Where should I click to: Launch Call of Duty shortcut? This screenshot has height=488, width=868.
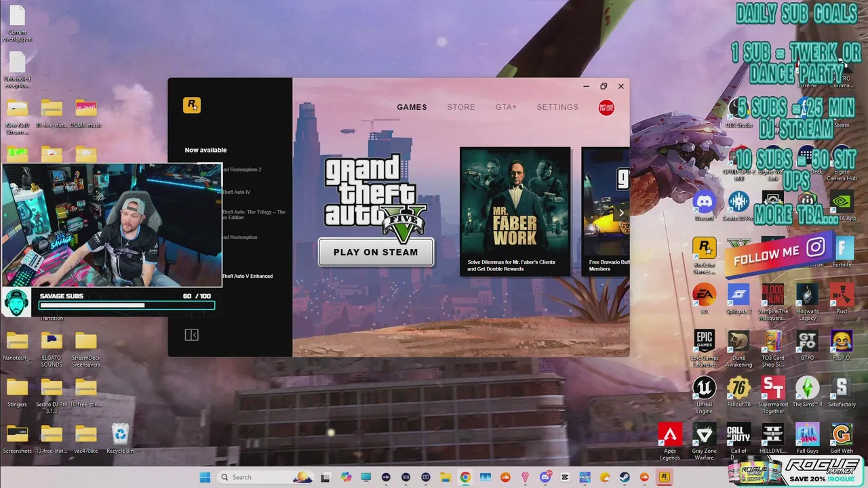738,442
